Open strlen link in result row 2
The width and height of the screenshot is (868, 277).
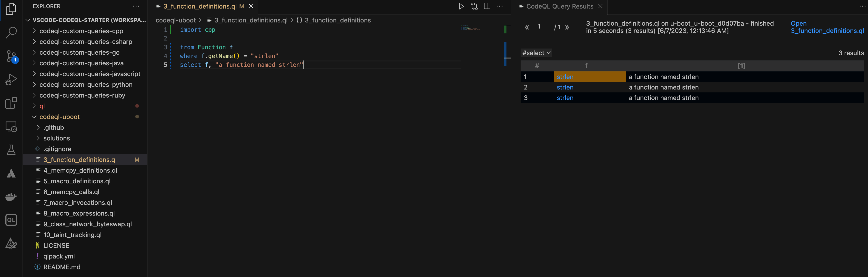(x=565, y=87)
